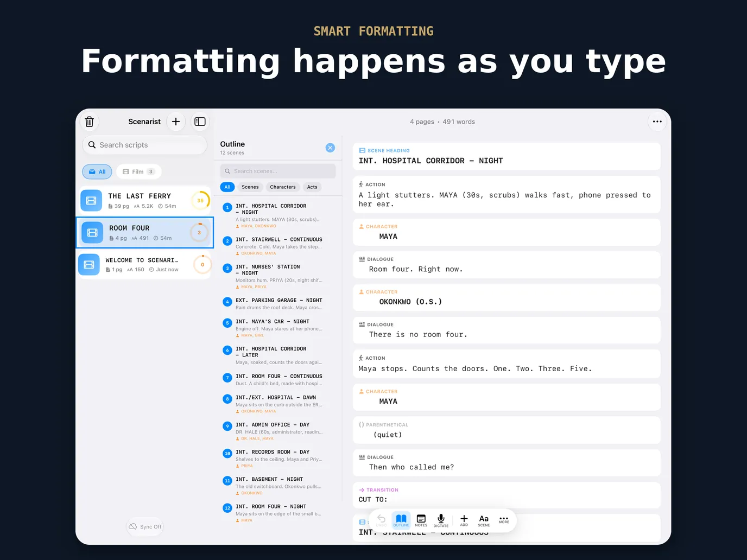The image size is (747, 560).
Task: Click the trash delete icon
Action: 90,122
